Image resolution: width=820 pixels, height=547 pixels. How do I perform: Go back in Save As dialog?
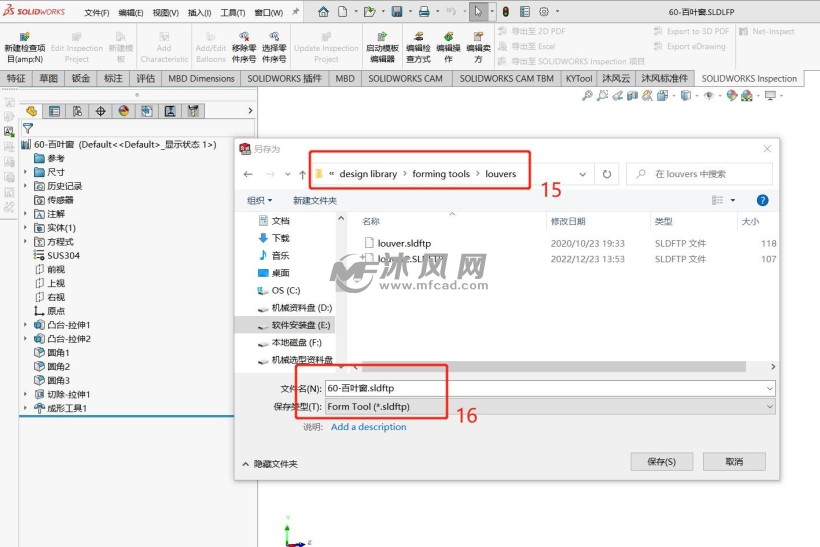coord(248,174)
